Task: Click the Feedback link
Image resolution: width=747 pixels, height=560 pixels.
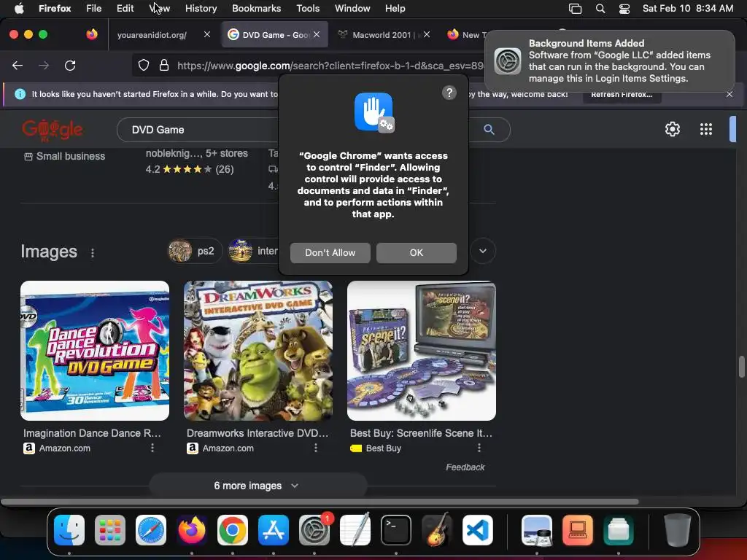Action: tap(465, 467)
